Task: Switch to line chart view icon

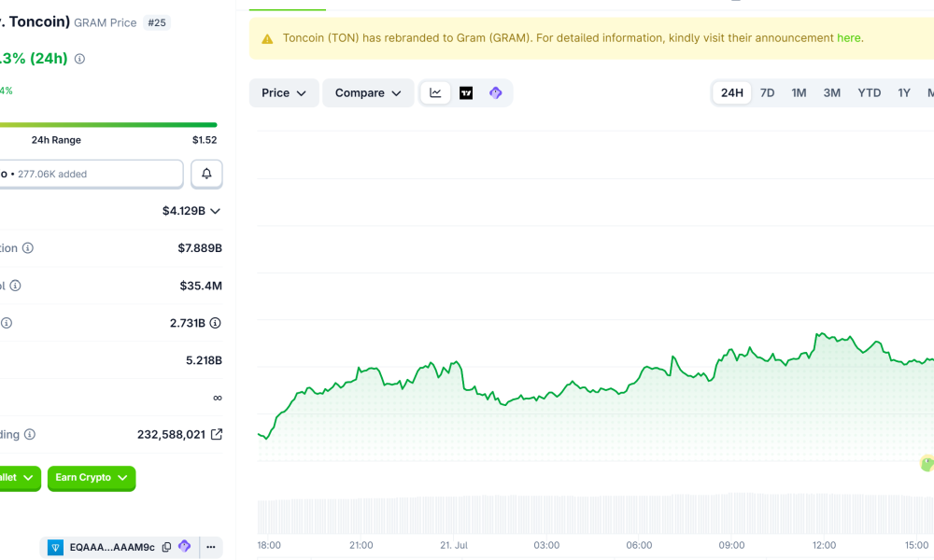Action: (x=435, y=92)
